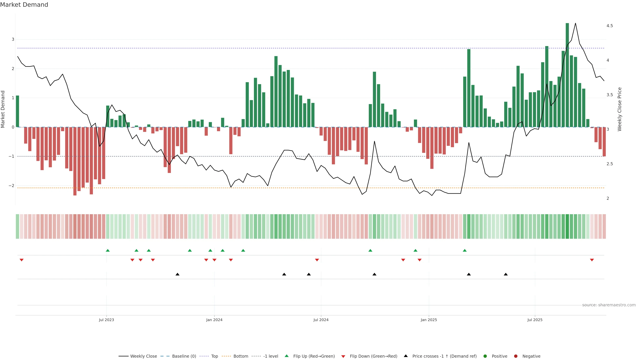Click the leftmost red flip-down marker
This screenshot has height=362, width=644.
coord(21,260)
